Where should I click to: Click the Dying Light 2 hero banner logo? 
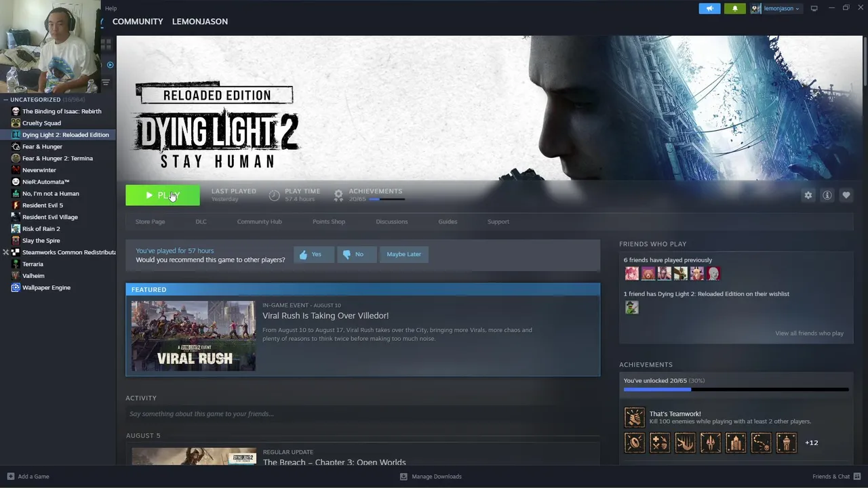[217, 125]
